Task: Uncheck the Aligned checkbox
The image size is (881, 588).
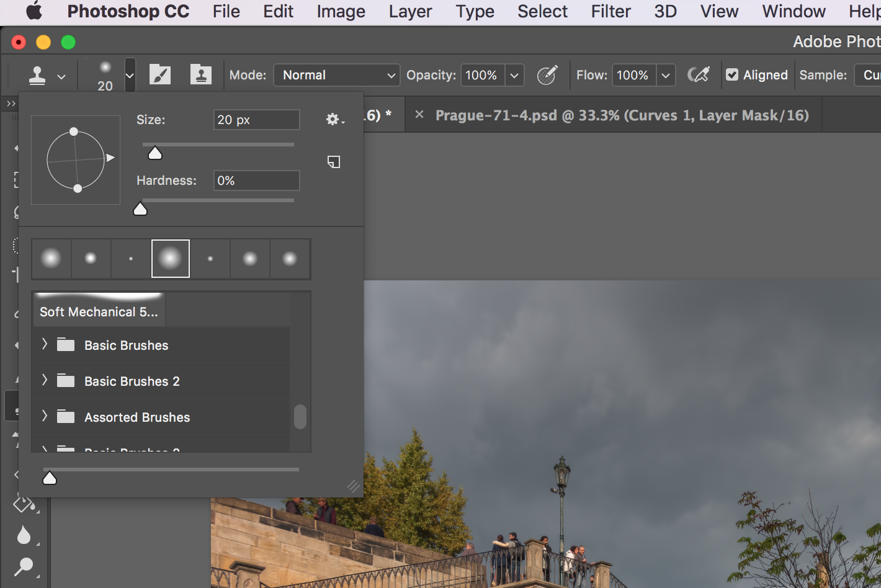Action: (732, 75)
